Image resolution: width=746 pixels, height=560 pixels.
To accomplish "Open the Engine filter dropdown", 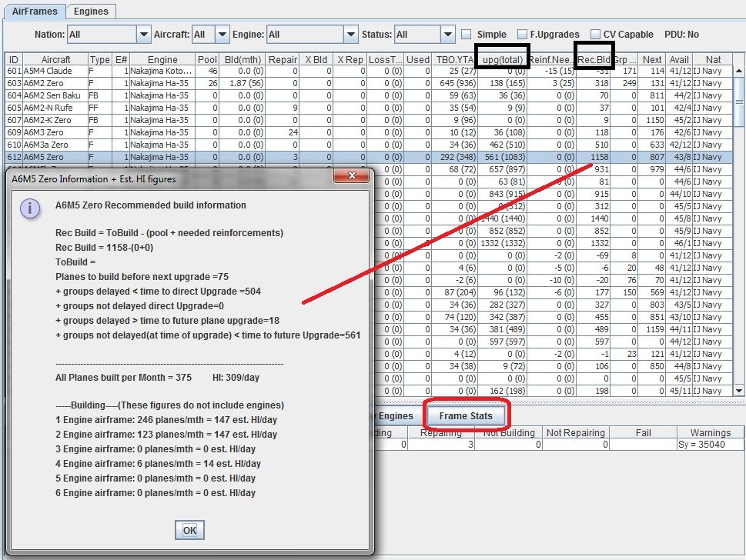I will point(350,35).
